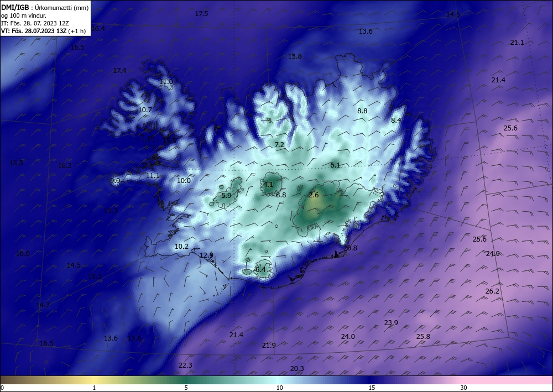The height and width of the screenshot is (392, 553).
Task: Click the title 'DMI/IGB : Úrkomumætti (mm)'
Action: pyautogui.click(x=45, y=7)
